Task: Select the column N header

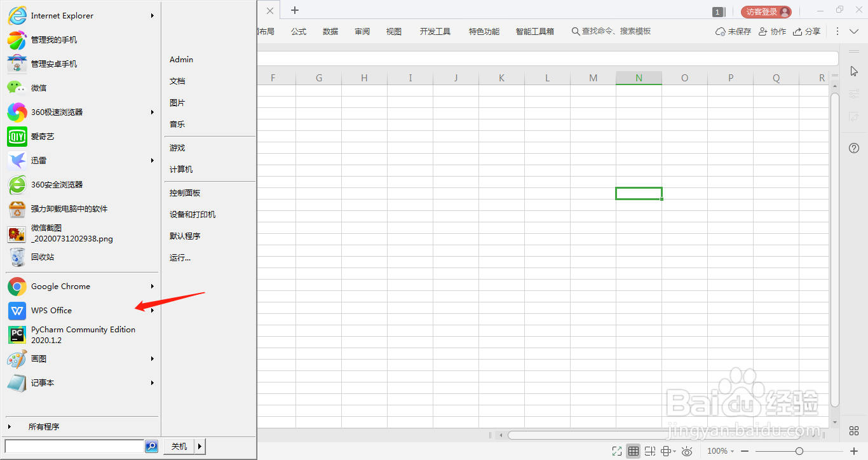Action: coord(639,78)
